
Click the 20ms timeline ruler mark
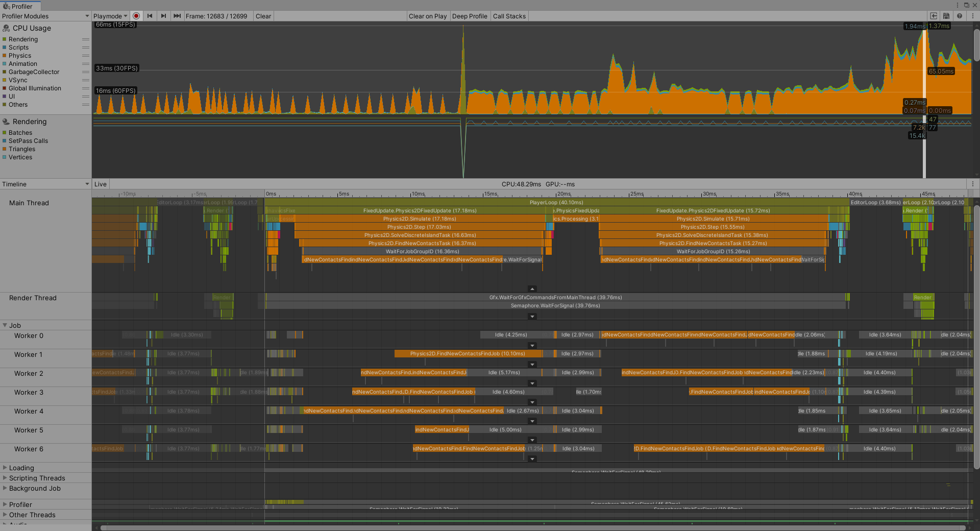tap(564, 194)
